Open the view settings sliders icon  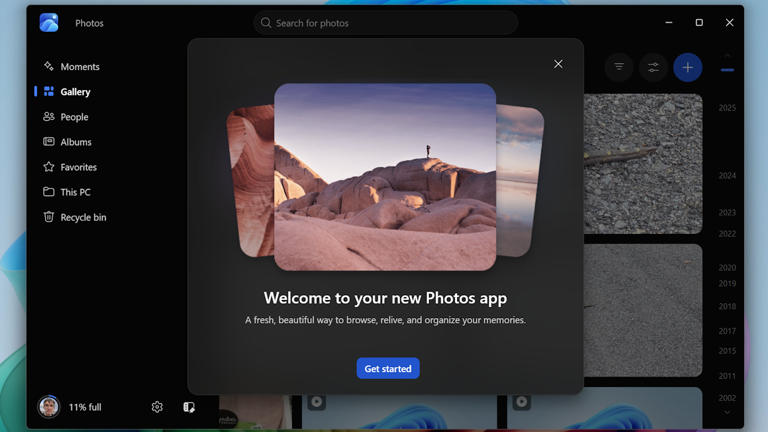tap(653, 67)
